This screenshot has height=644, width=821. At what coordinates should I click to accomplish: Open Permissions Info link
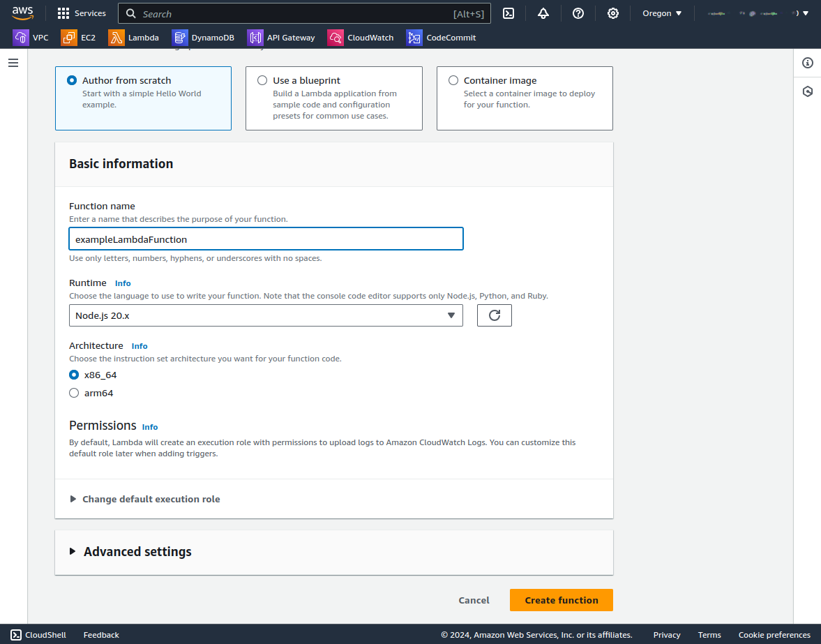click(x=150, y=427)
